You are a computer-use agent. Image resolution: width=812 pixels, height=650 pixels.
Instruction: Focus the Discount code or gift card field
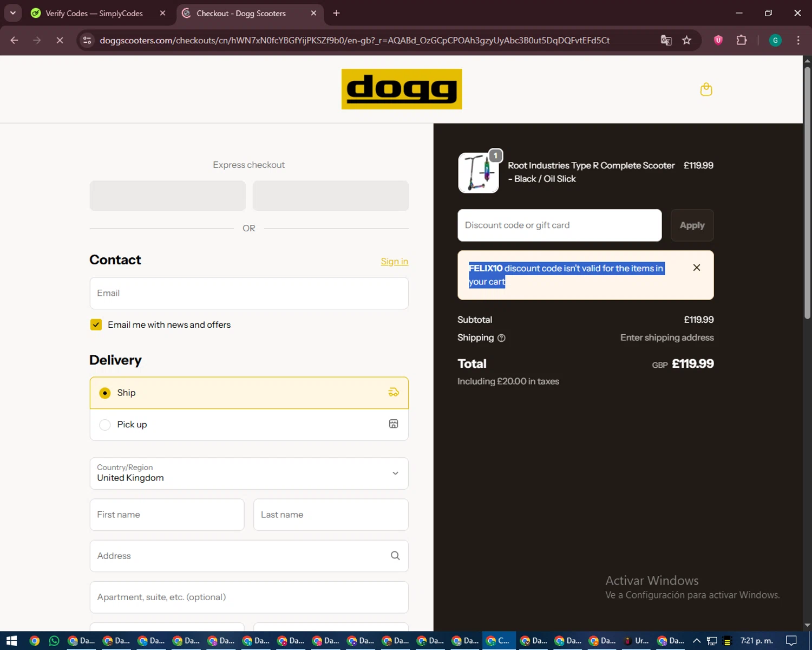pos(559,225)
